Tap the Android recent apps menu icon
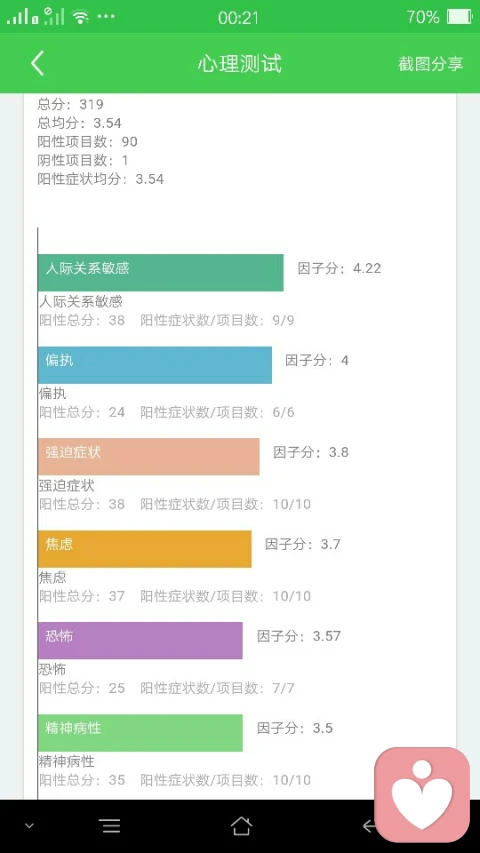Viewport: 480px width, 853px height. click(x=110, y=826)
